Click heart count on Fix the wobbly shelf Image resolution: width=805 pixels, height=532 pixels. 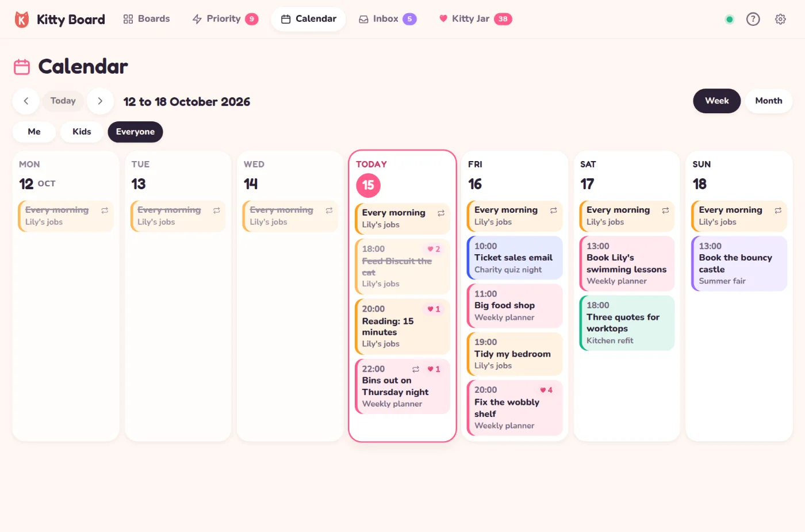tap(546, 390)
